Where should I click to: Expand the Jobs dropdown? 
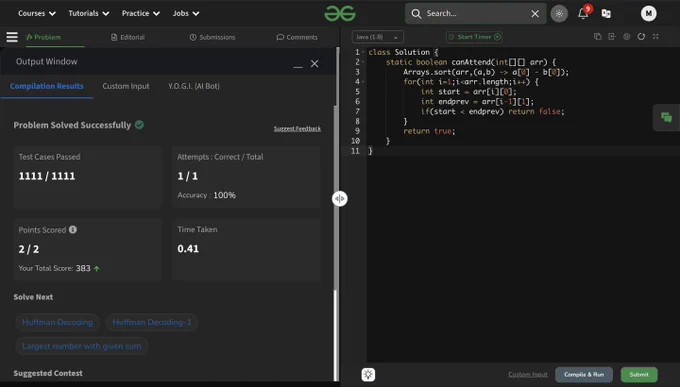click(186, 13)
